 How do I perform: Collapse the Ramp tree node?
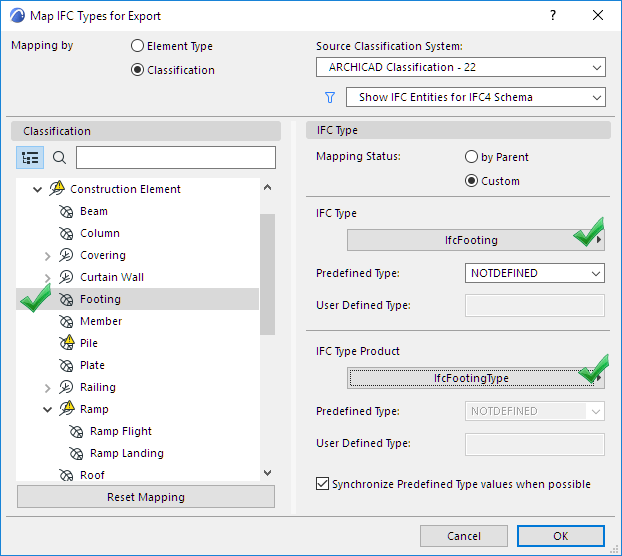click(x=48, y=410)
